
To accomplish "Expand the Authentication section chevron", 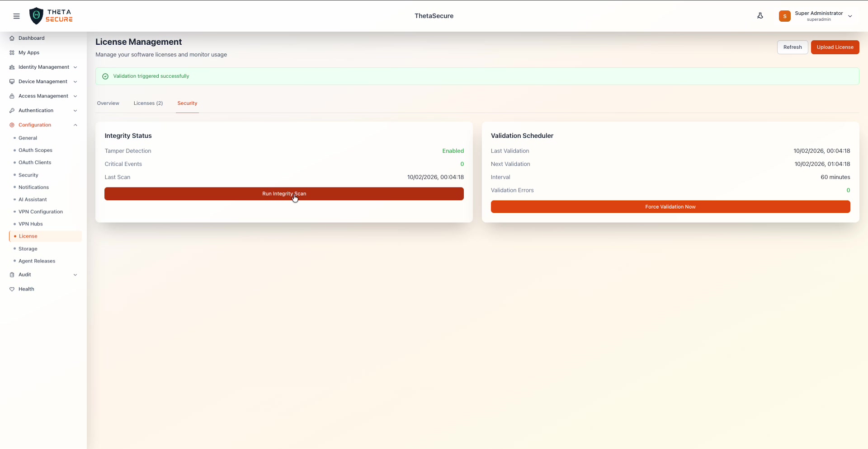I will pos(75,111).
